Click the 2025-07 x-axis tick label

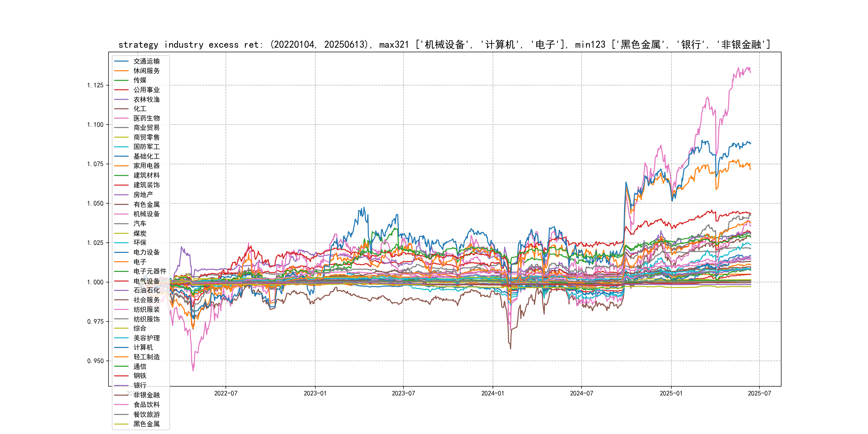(x=759, y=394)
